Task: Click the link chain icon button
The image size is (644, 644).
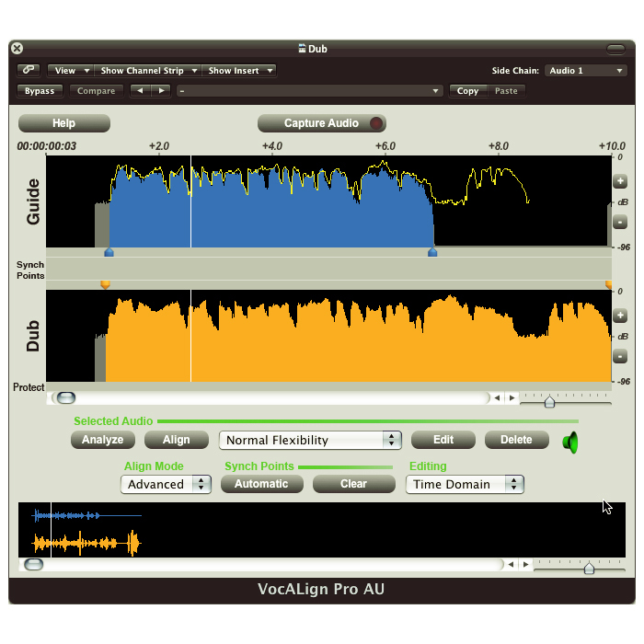Action: [x=29, y=70]
